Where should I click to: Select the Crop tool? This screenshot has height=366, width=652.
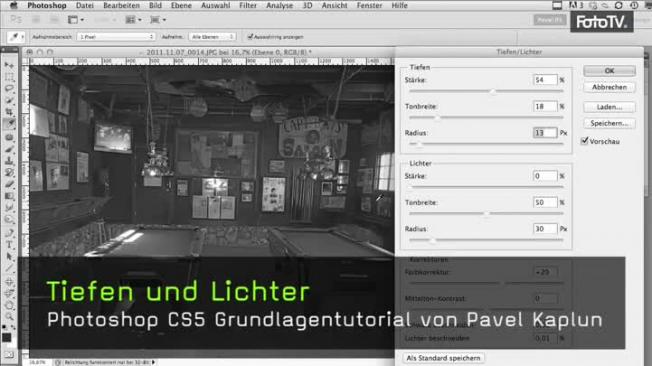(9, 112)
